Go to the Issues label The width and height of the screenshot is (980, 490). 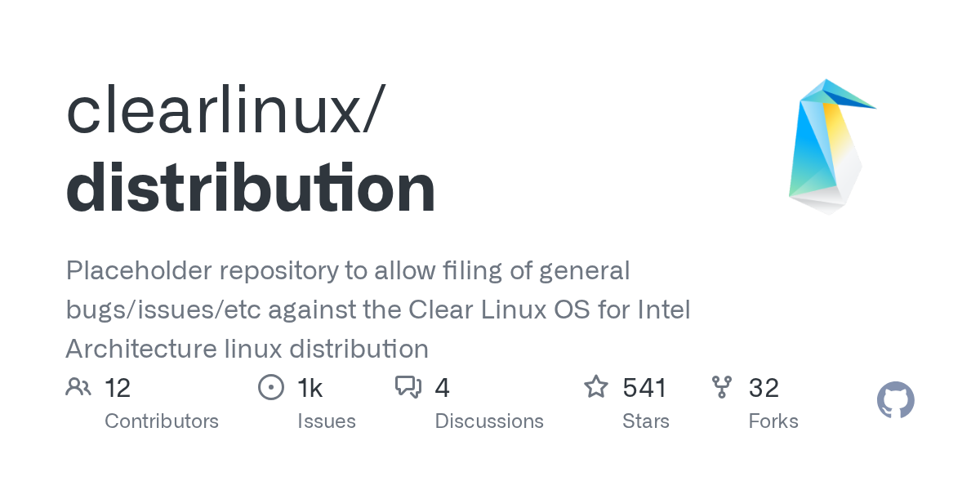point(327,421)
